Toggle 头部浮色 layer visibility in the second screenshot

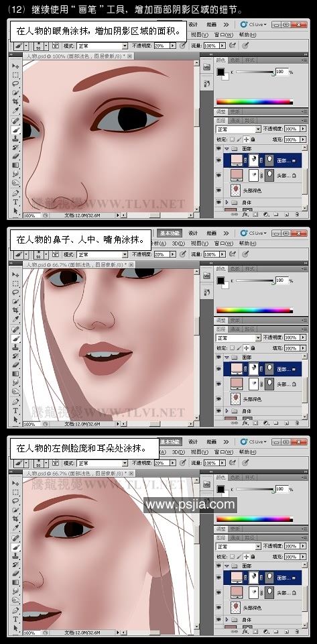coord(218,398)
